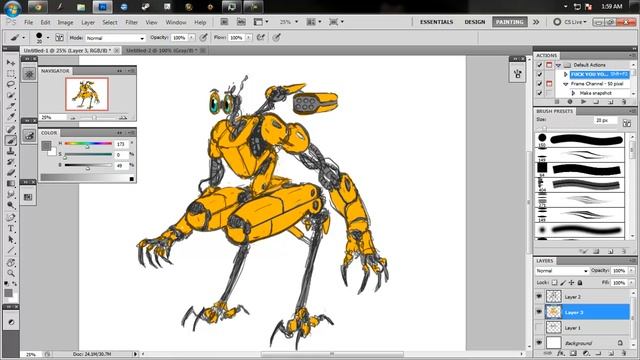The height and width of the screenshot is (360, 640).
Task: Hide Layer 2 with its eye icon
Action: coord(539,296)
